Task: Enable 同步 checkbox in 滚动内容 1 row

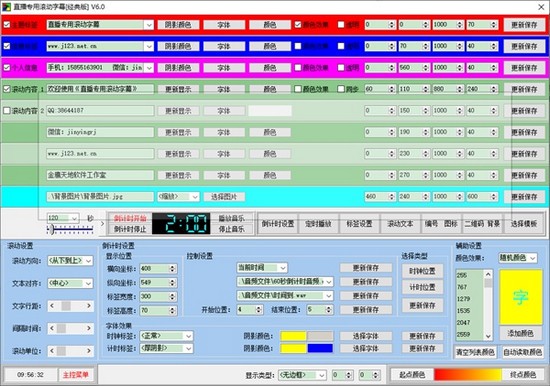Action: coord(341,89)
